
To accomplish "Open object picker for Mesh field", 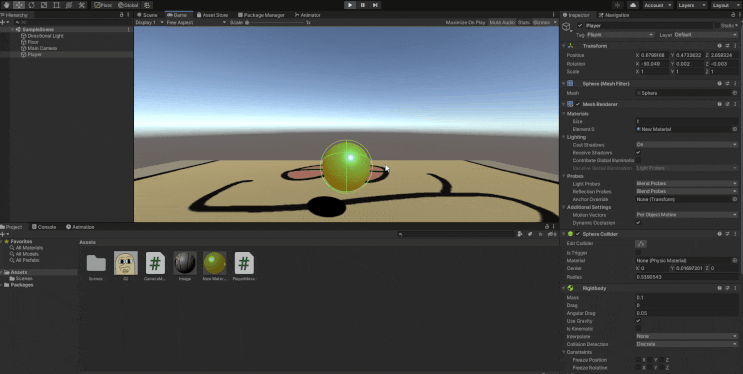I will coord(735,93).
